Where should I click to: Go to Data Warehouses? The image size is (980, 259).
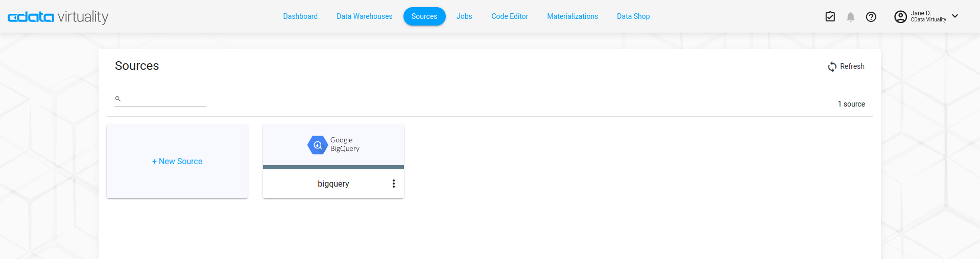click(x=364, y=16)
